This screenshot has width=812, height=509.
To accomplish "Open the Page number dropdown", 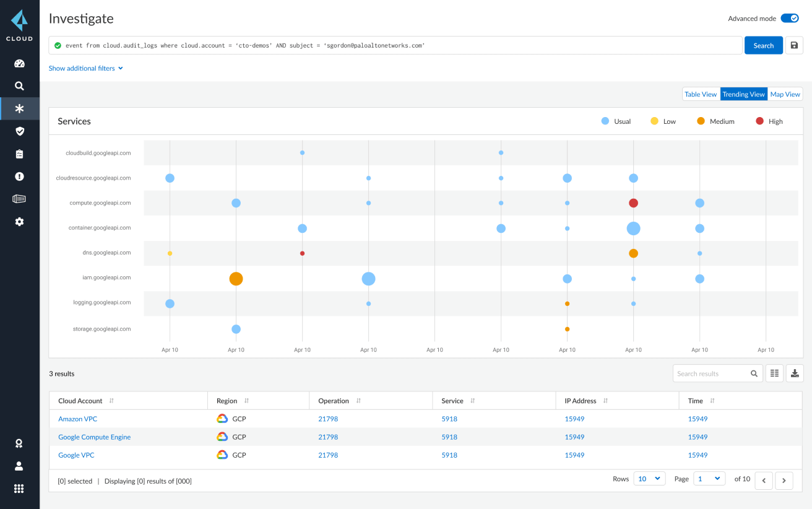I will [709, 478].
